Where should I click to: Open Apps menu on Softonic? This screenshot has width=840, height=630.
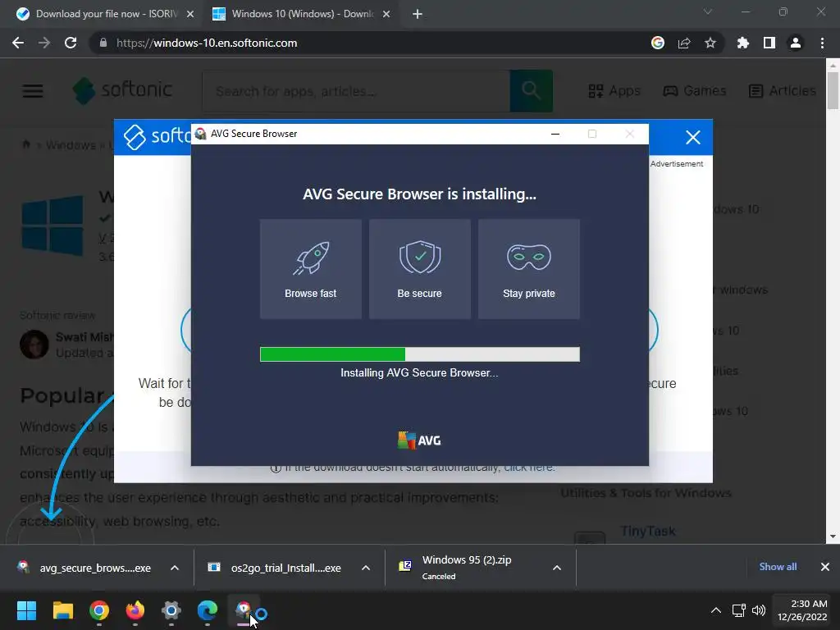click(614, 90)
